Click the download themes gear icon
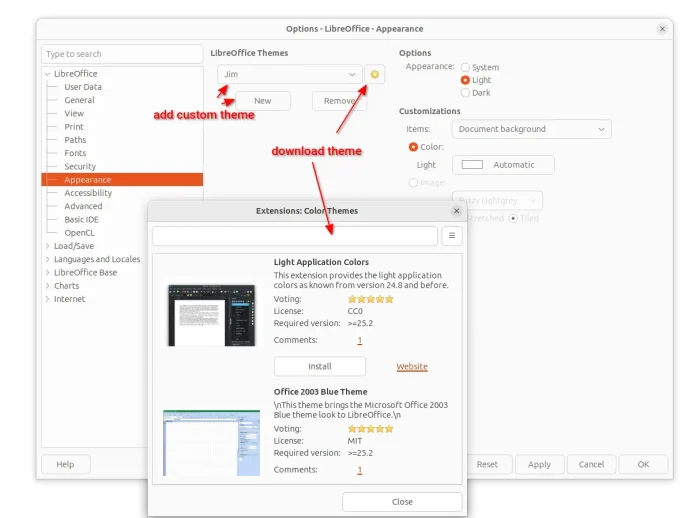Viewport: 700px width, 518px height. (375, 75)
